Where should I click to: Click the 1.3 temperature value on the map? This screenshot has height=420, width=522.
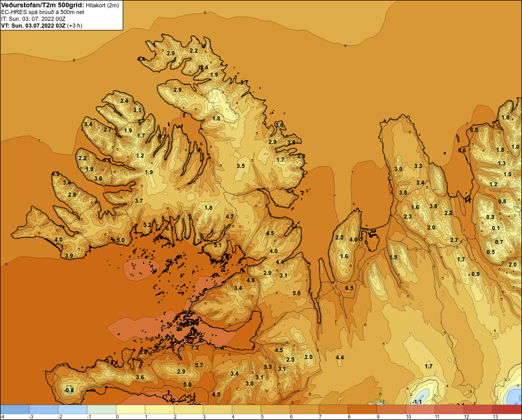502,163
